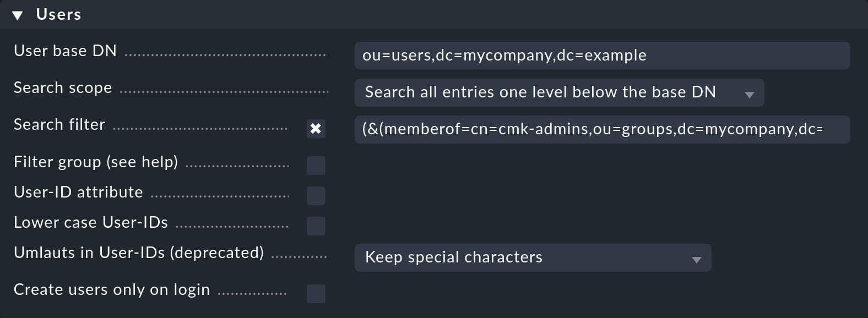Click the dropdown arrow on Search scope
Image resolution: width=868 pixels, height=318 pixels.
coord(750,94)
